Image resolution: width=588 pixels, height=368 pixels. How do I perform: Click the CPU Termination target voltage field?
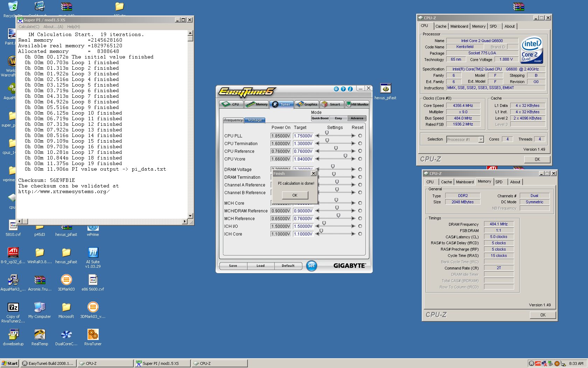pos(303,143)
